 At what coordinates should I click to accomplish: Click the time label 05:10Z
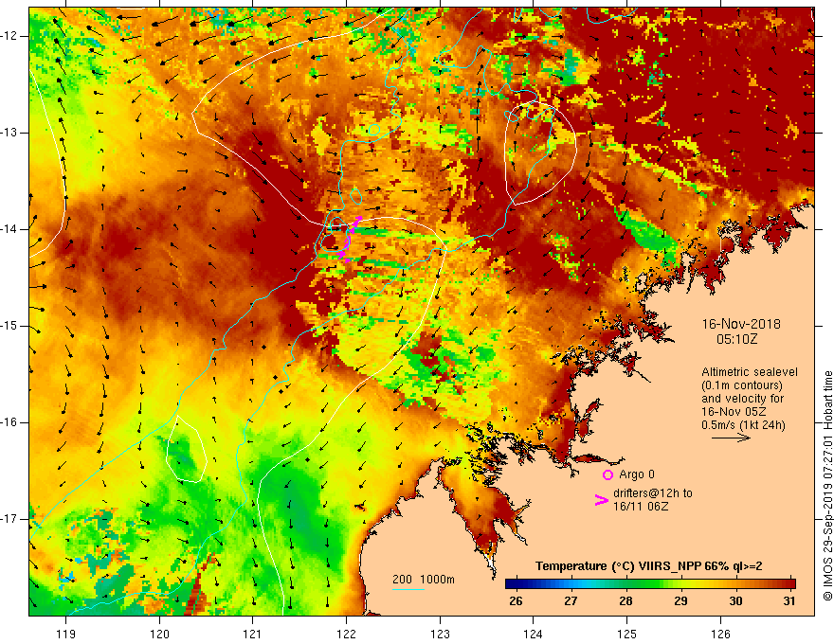point(736,338)
